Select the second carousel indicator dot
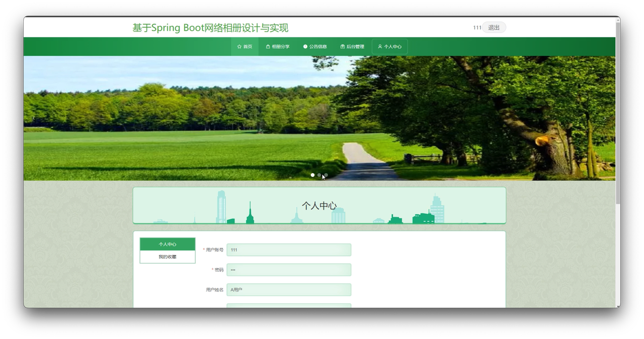The image size is (644, 339). pos(319,175)
